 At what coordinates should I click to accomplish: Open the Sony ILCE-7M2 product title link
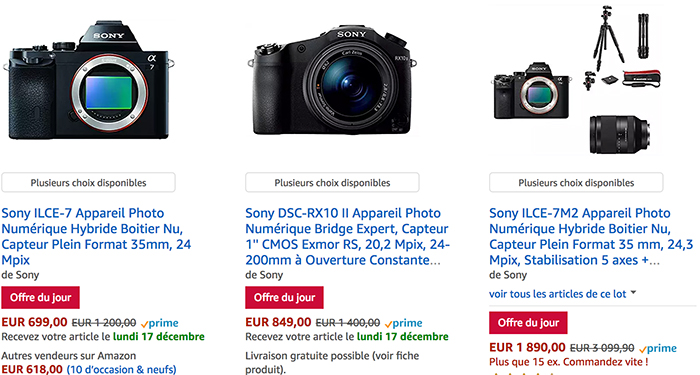[x=591, y=237]
